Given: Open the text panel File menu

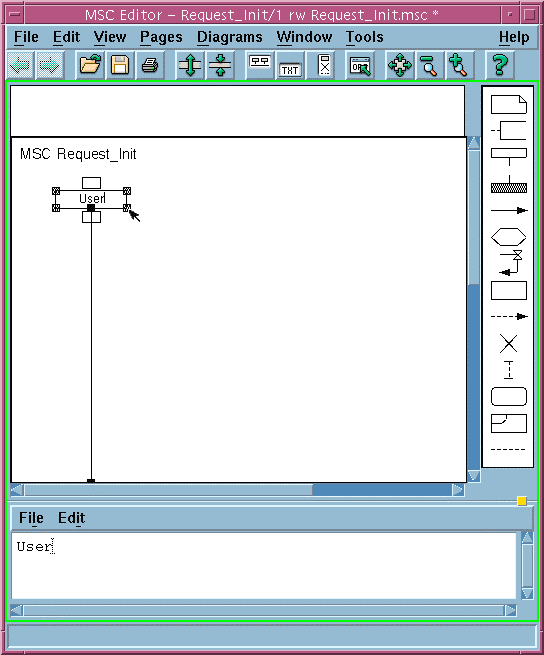Looking at the screenshot, I should 31,518.
